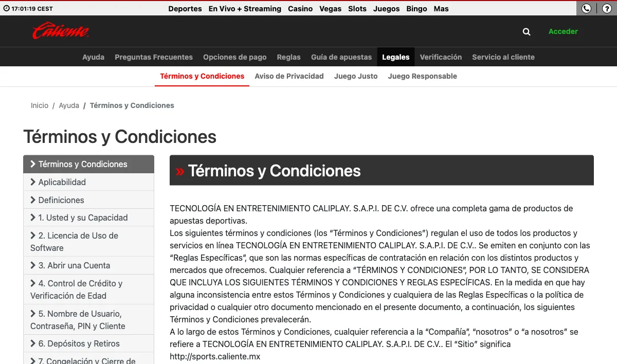Select the Verificación tab
The height and width of the screenshot is (364, 617).
[441, 57]
